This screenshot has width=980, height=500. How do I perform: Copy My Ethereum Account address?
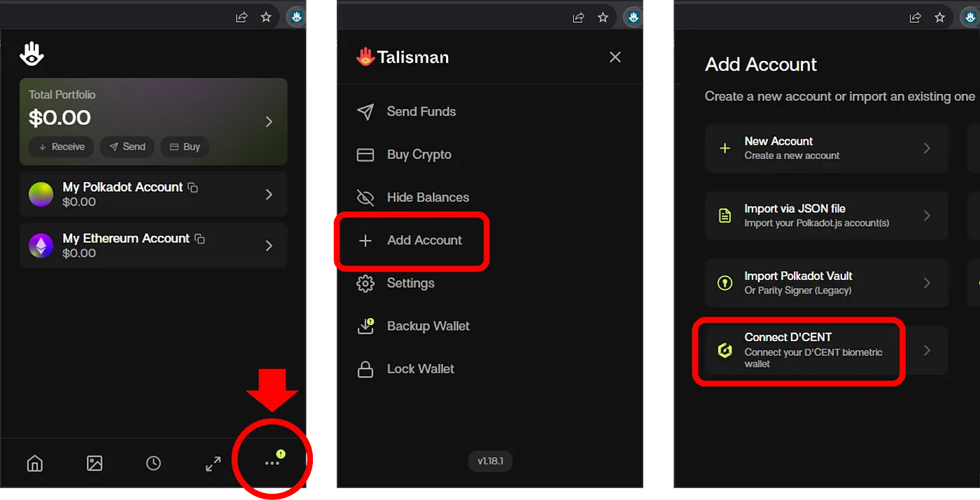pos(199,239)
